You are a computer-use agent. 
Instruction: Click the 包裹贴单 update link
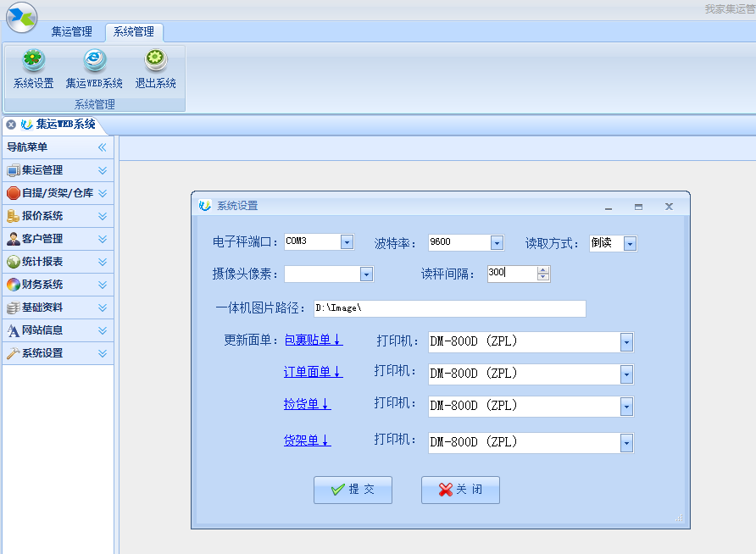click(313, 341)
